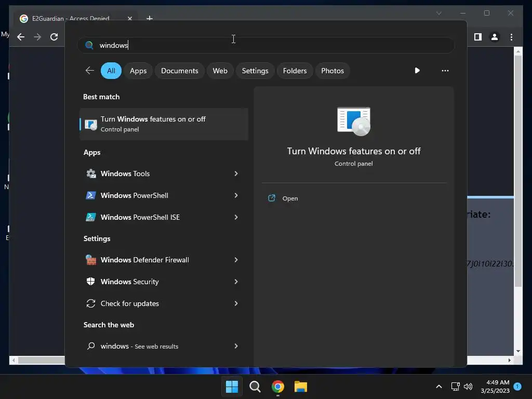Image resolution: width=532 pixels, height=399 pixels.
Task: Expand Windows Defender Firewall chevron
Action: 236,260
